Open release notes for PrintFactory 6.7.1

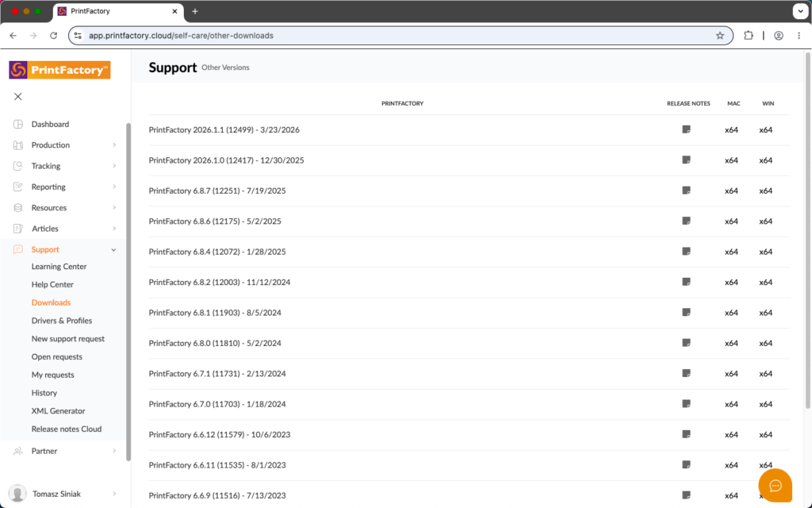point(686,373)
